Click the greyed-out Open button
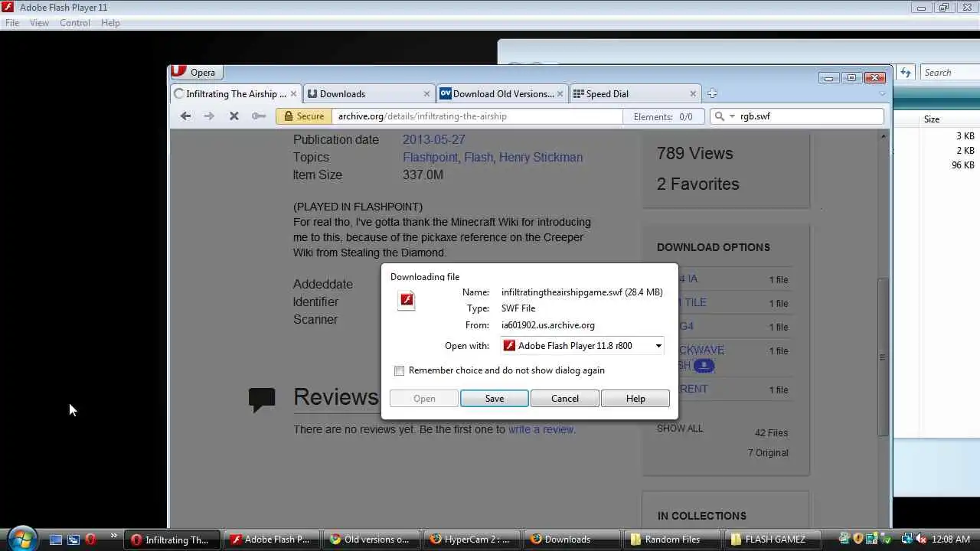The height and width of the screenshot is (551, 980). coord(424,399)
